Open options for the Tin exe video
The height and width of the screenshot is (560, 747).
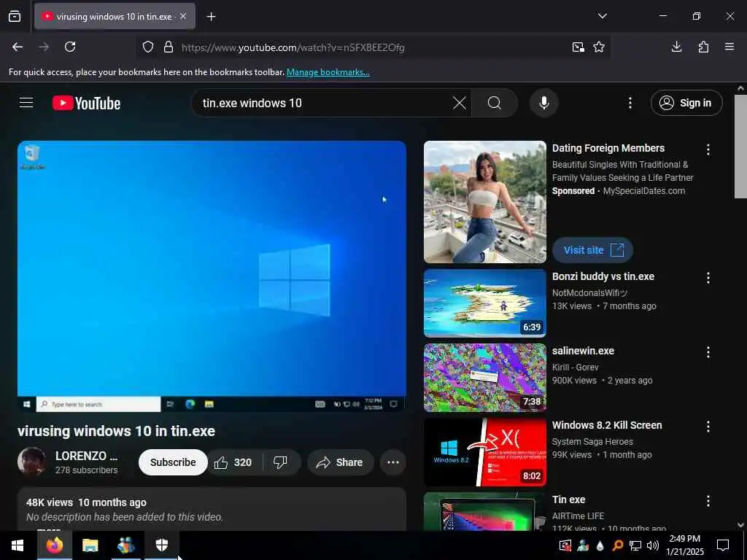point(708,500)
